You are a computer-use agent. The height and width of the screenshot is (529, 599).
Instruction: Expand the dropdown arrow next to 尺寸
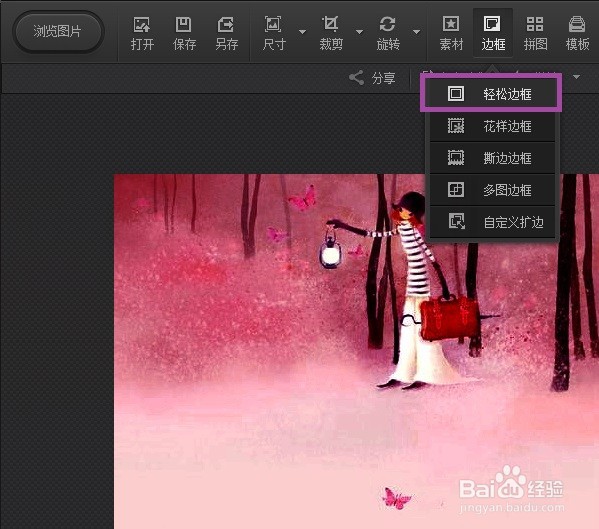coord(302,32)
